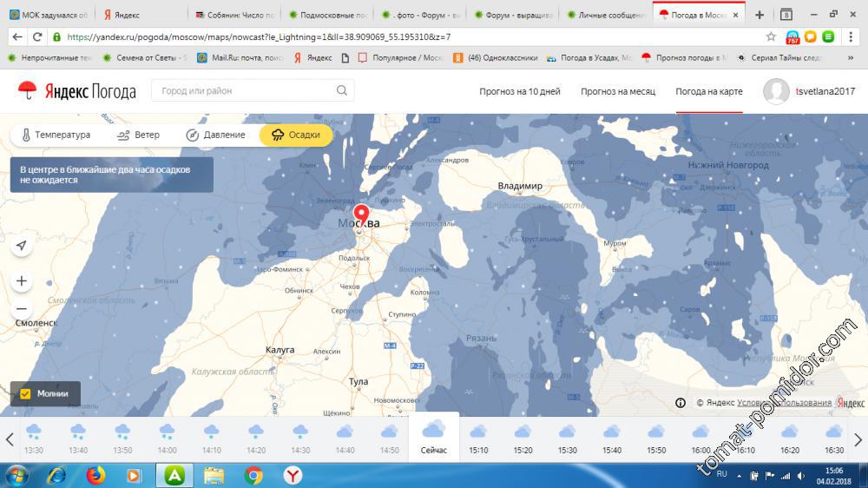
Task: Click the green extension icon in toolbar
Action: (x=828, y=36)
